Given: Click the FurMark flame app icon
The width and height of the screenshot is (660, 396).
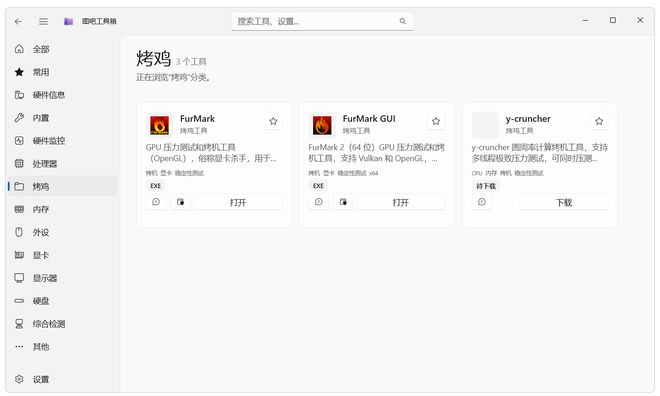Looking at the screenshot, I should pyautogui.click(x=159, y=125).
